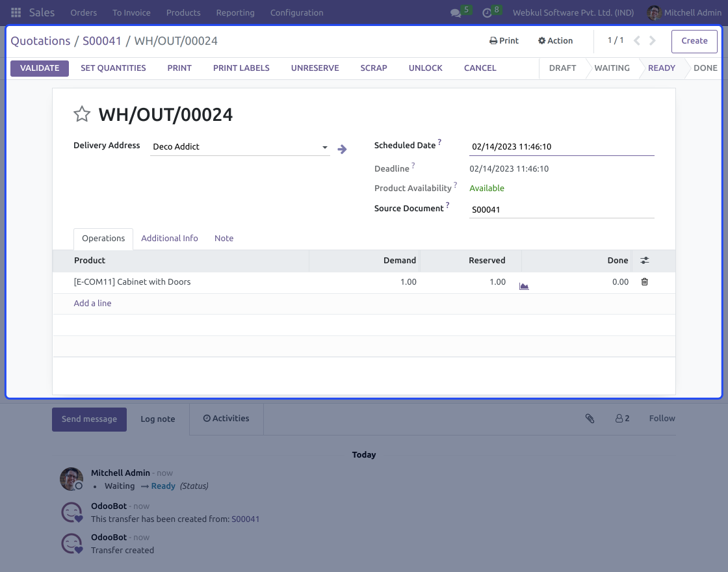Screen dimensions: 728x572
Task: Switch to the Operations tab
Action: [103, 239]
